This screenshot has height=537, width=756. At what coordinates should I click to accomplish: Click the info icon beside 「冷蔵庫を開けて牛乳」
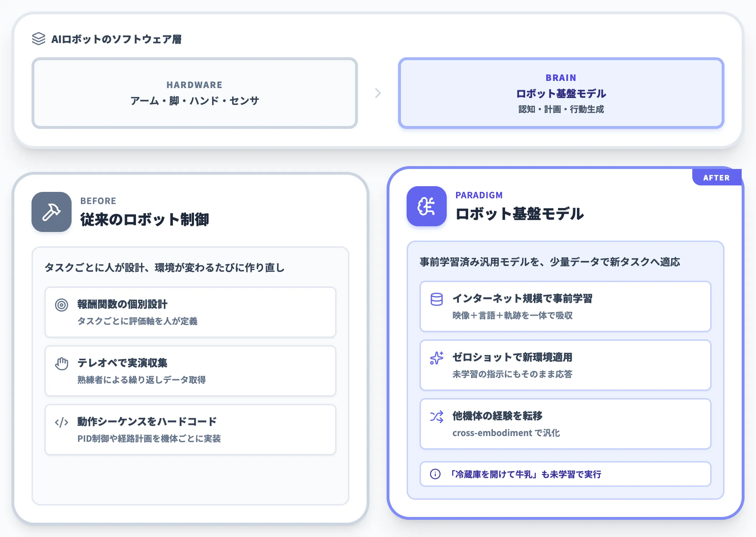[x=435, y=474]
